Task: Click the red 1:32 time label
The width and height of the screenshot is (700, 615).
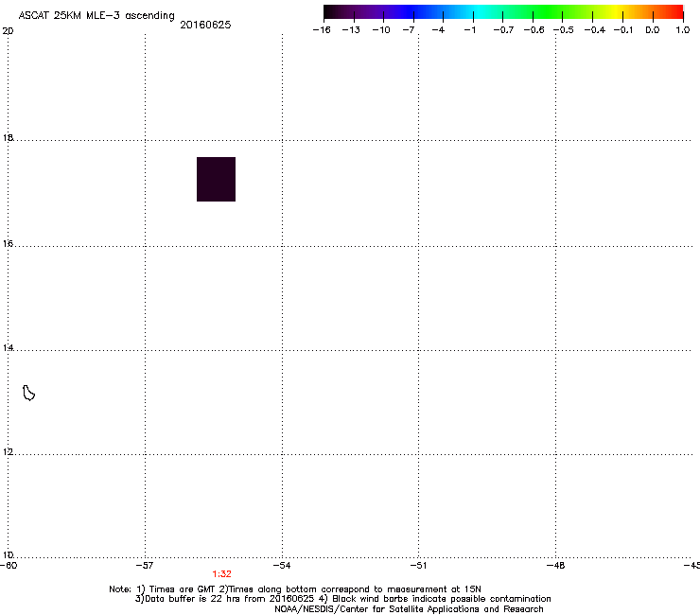Action: (x=222, y=574)
